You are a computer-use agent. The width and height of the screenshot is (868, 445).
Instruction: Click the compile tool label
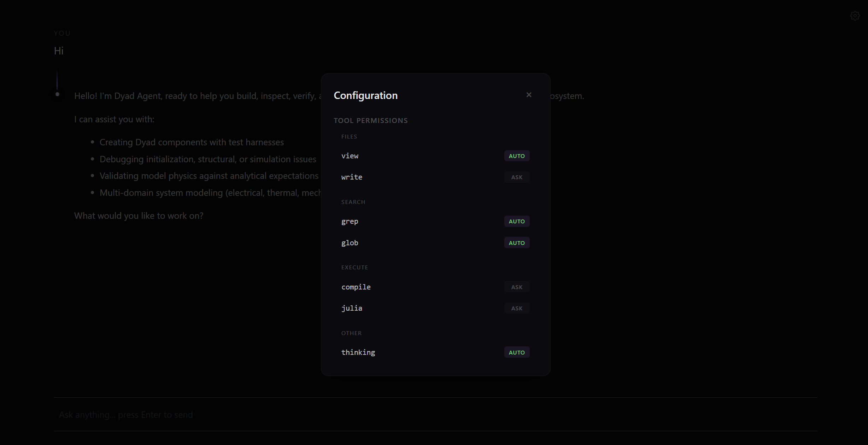(356, 287)
